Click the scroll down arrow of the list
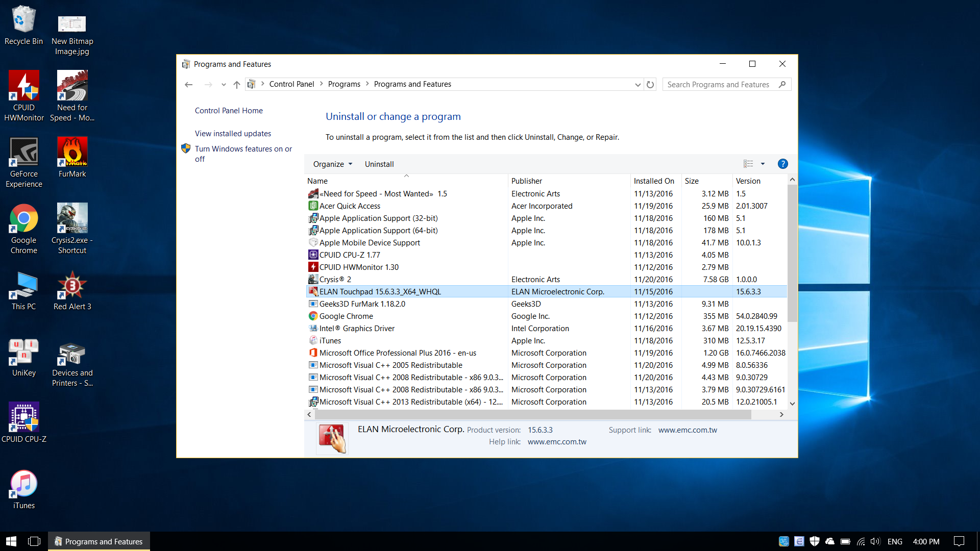980x551 pixels. coord(792,403)
